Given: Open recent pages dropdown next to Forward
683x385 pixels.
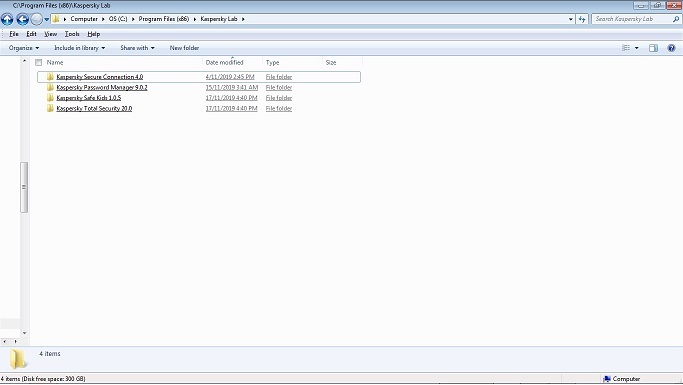Looking at the screenshot, I should pyautogui.click(x=47, y=19).
